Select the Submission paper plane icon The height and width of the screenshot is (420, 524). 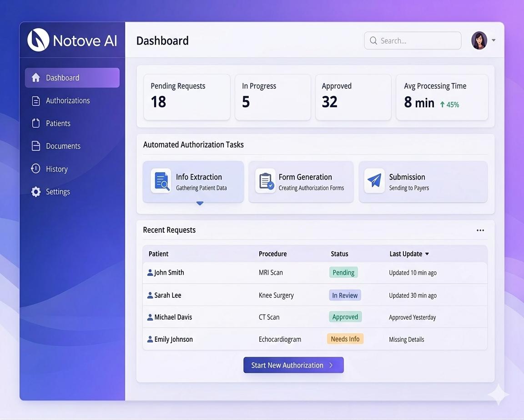click(x=374, y=180)
